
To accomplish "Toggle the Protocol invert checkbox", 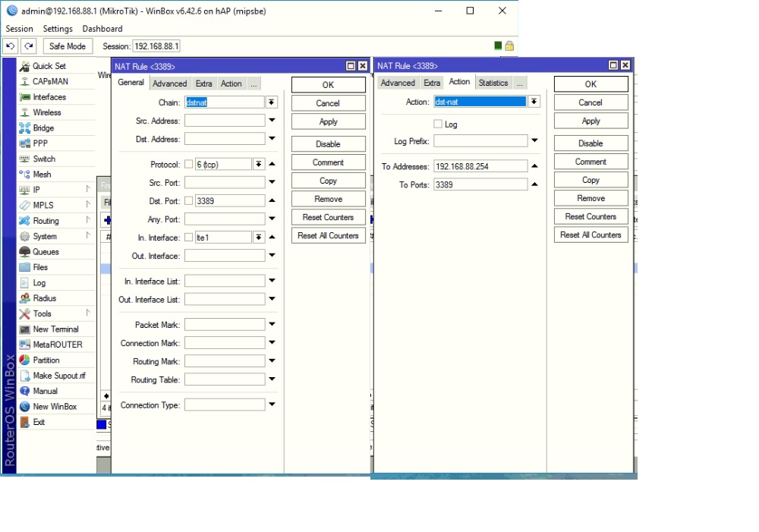I will (x=189, y=164).
